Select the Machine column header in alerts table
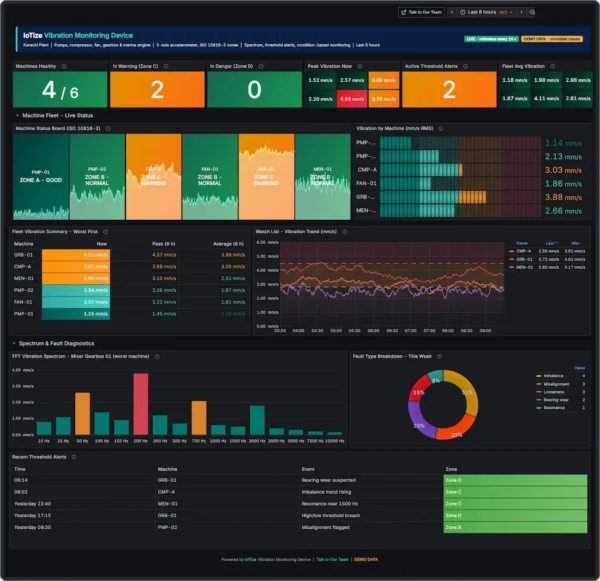The height and width of the screenshot is (581, 600). coord(167,469)
